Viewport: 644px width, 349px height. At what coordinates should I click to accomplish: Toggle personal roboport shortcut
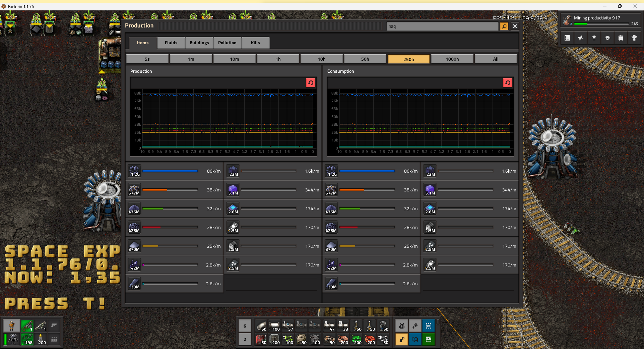click(402, 326)
